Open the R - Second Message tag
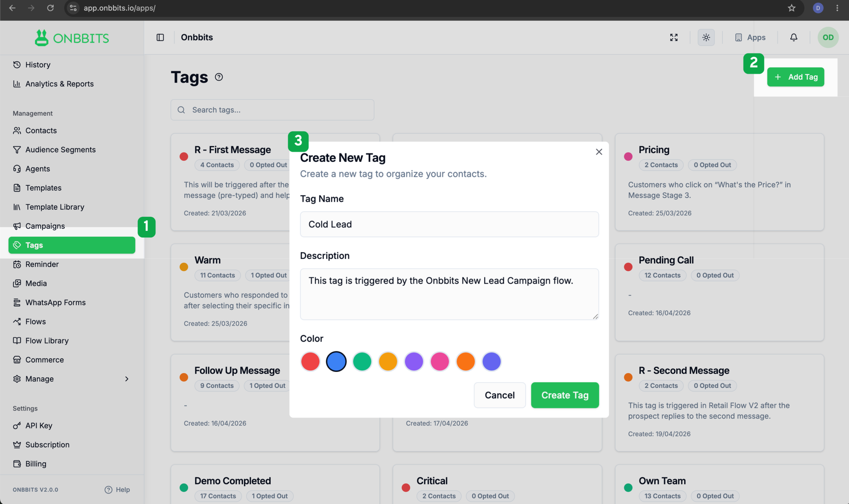 click(719, 403)
